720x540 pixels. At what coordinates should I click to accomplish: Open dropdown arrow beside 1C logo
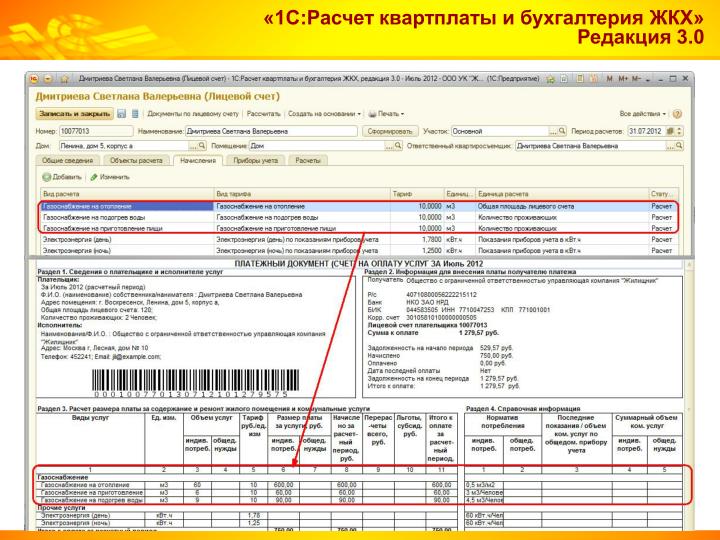[48, 79]
